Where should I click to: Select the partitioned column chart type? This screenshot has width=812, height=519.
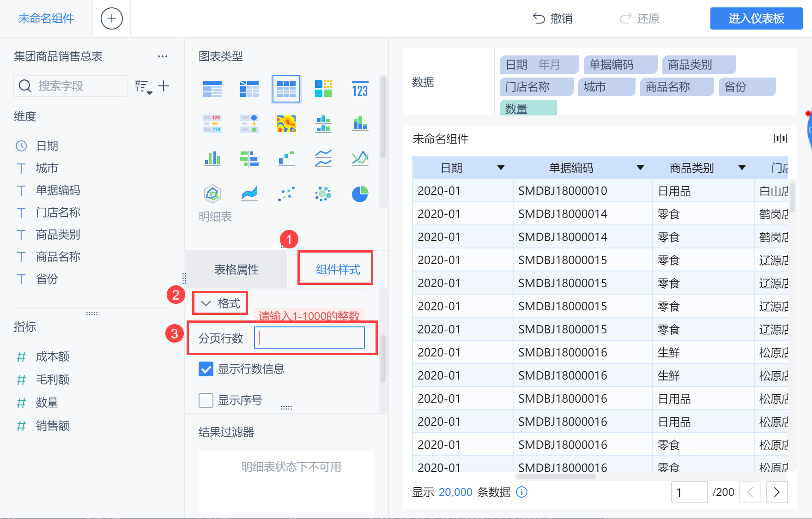pyautogui.click(x=323, y=124)
